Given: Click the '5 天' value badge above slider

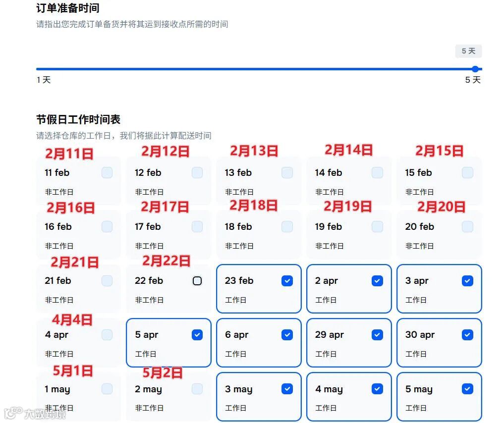Looking at the screenshot, I should 468,51.
